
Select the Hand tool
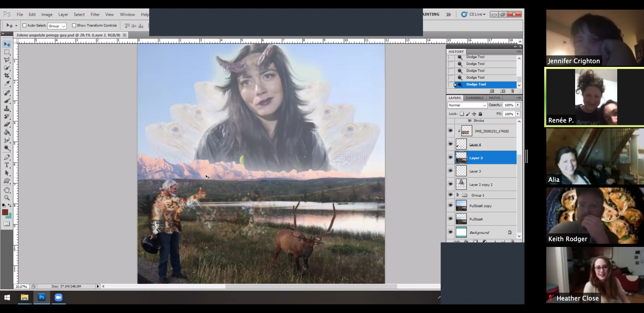(x=7, y=190)
